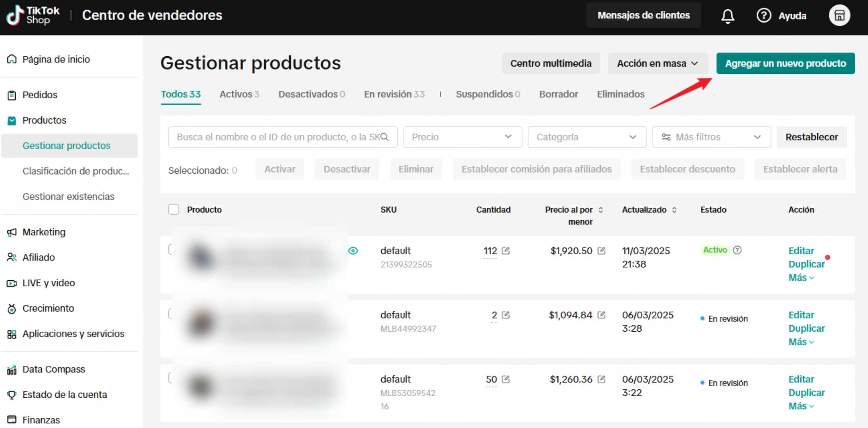
Task: Click the Marketing megaphone icon
Action: coord(12,232)
